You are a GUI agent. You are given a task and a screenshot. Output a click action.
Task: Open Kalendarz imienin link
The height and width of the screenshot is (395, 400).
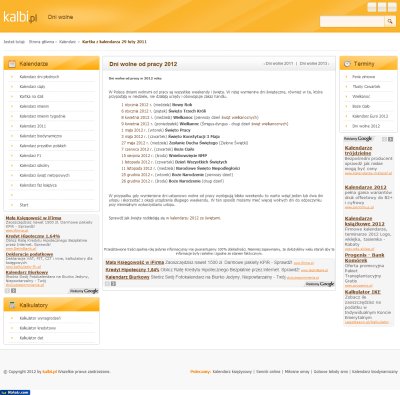34,106
